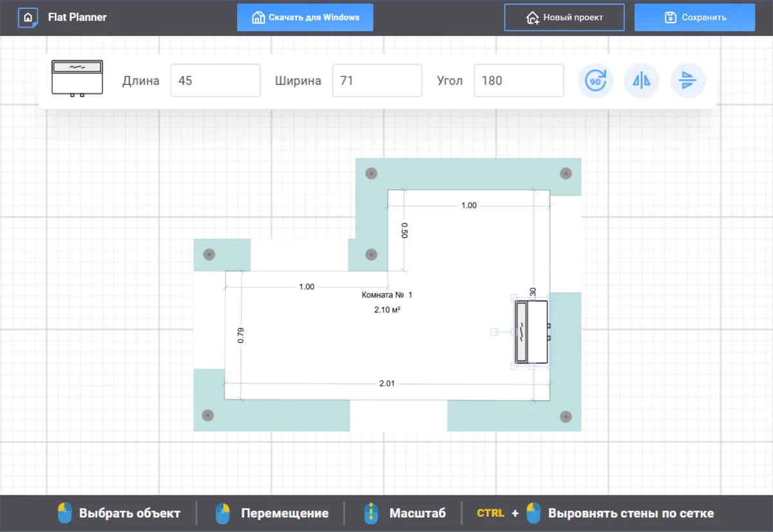Viewport: 773px width, 532px height.
Task: Click the Перемещение hint text
Action: pyautogui.click(x=285, y=513)
